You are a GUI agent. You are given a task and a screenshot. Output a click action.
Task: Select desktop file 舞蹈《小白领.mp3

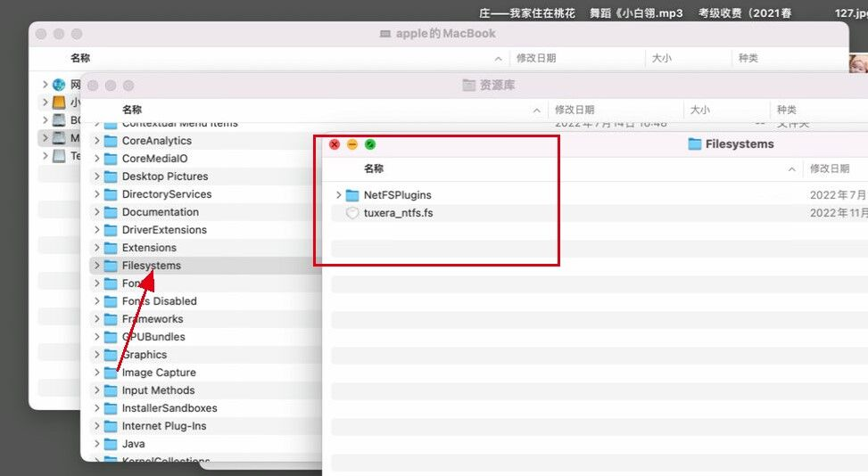coord(636,12)
